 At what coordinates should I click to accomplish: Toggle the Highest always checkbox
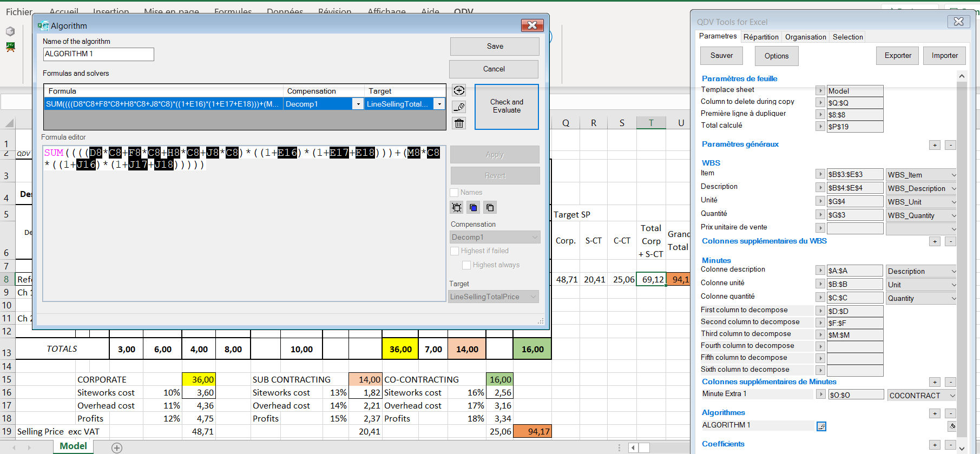coord(466,265)
